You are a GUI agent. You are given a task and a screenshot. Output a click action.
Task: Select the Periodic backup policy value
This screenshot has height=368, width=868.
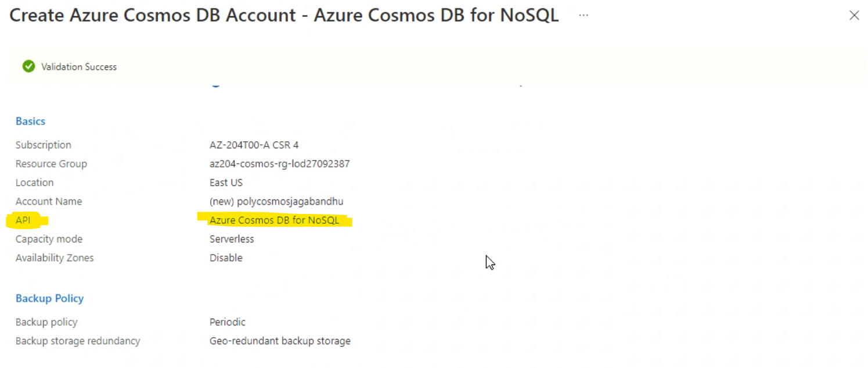pyautogui.click(x=227, y=321)
